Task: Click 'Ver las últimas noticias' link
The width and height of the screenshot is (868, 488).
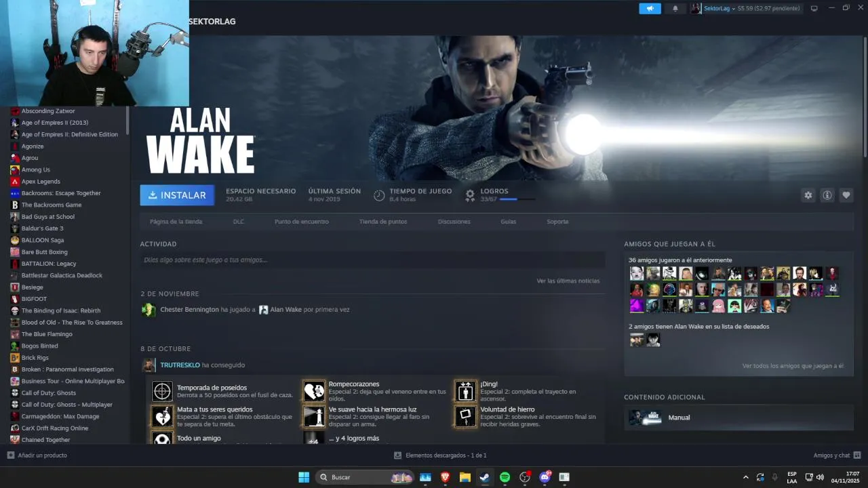Action: click(568, 281)
